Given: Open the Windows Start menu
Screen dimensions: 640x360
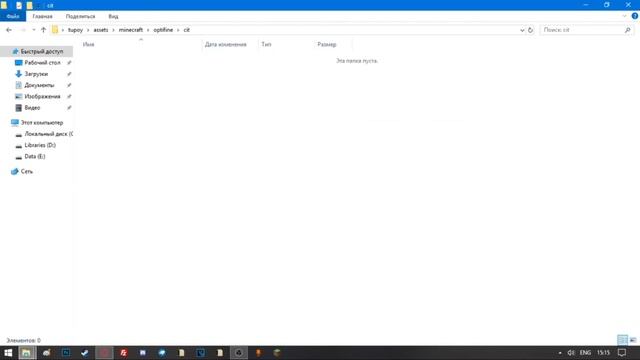Looking at the screenshot, I should [x=8, y=353].
